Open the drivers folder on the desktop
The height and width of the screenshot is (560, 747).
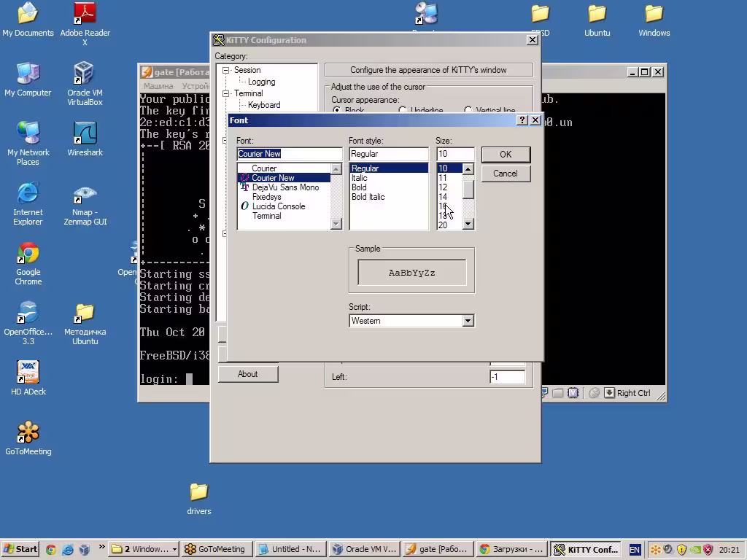(x=198, y=498)
